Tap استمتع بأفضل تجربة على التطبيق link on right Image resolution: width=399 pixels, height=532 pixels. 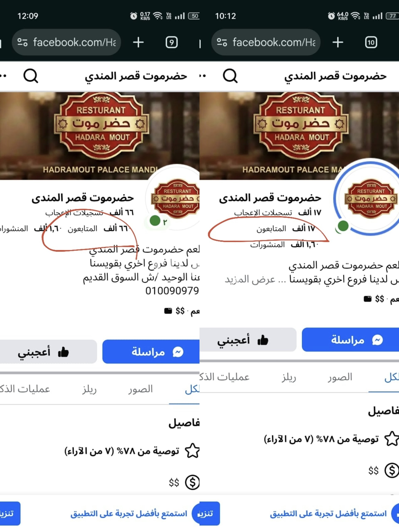328,514
